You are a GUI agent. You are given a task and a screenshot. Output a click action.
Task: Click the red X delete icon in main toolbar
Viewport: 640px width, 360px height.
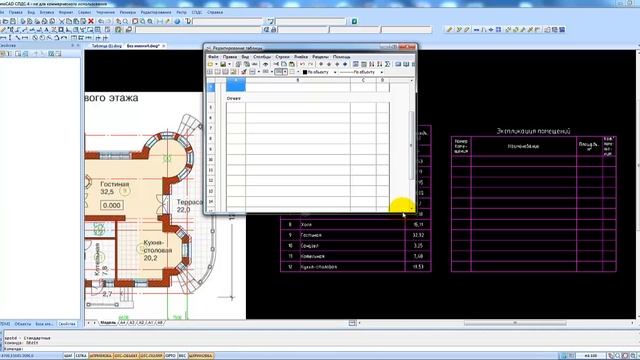pos(91,21)
